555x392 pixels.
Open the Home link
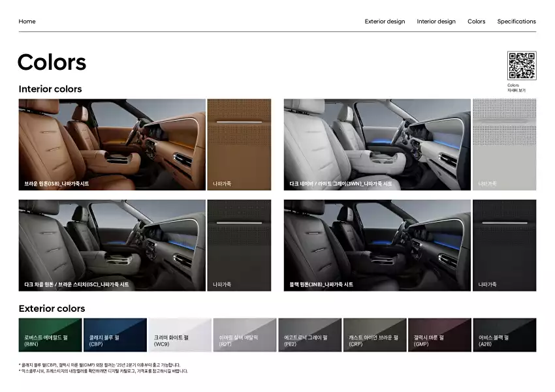point(27,22)
